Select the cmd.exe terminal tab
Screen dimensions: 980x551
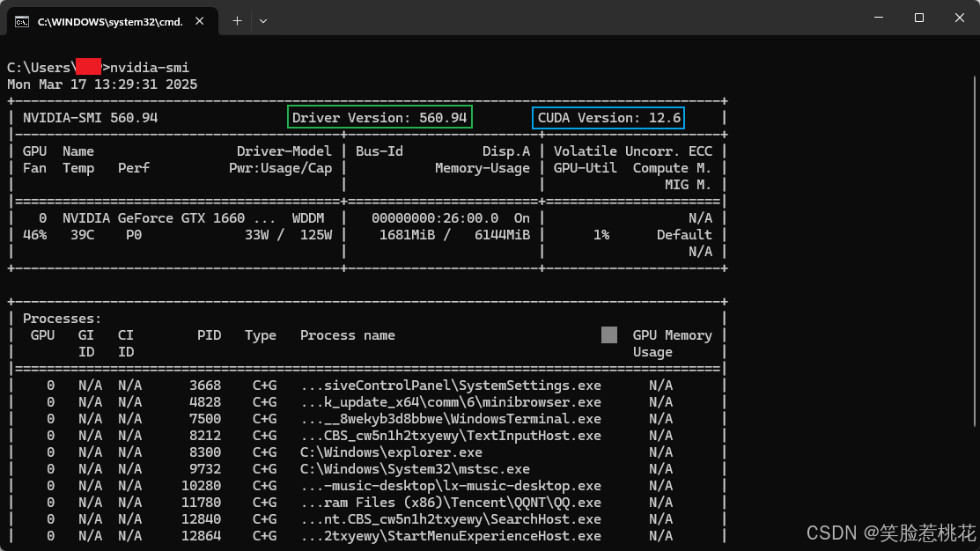[x=113, y=21]
